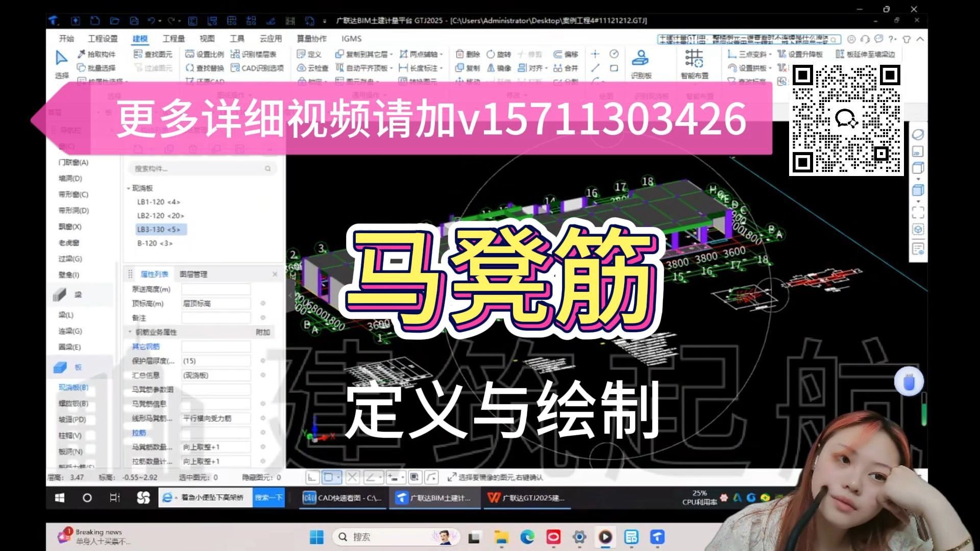Open CAD快速看图 taskbar window
Viewport: 980px width, 551px height.
tap(343, 498)
